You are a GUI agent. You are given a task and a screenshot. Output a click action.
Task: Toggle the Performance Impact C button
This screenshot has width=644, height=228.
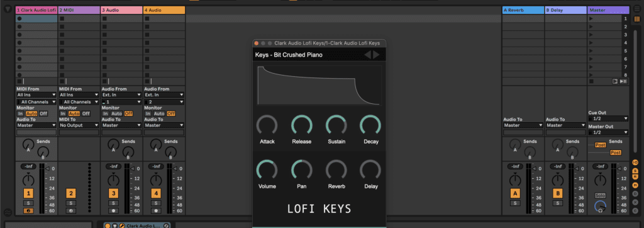click(635, 210)
